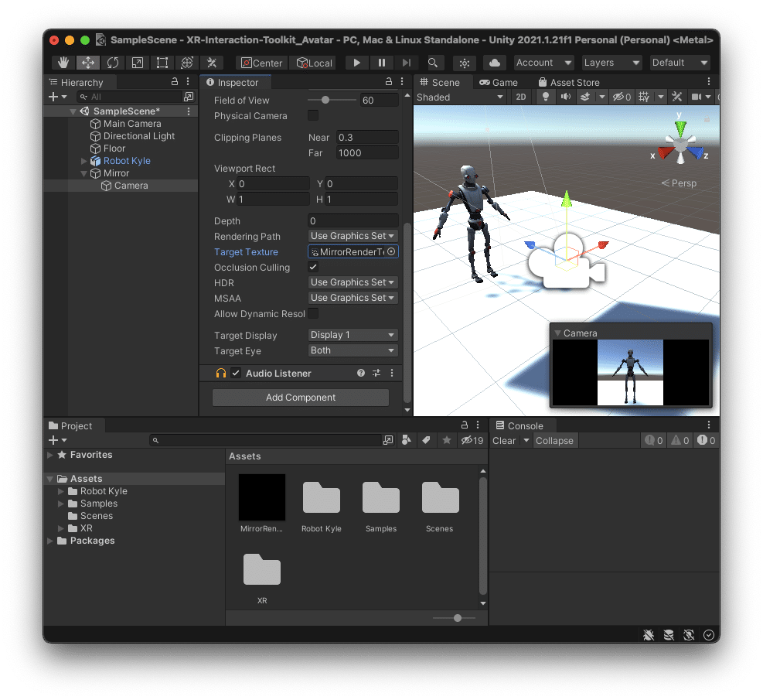The image size is (763, 700).
Task: Lock the Hierarchy panel
Action: coord(175,82)
